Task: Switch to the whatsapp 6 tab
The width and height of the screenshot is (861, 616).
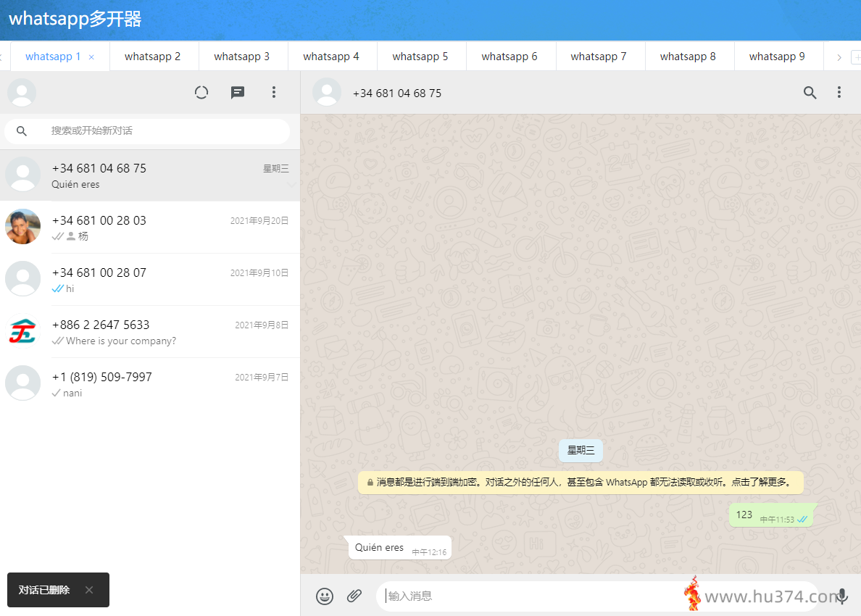Action: point(509,57)
